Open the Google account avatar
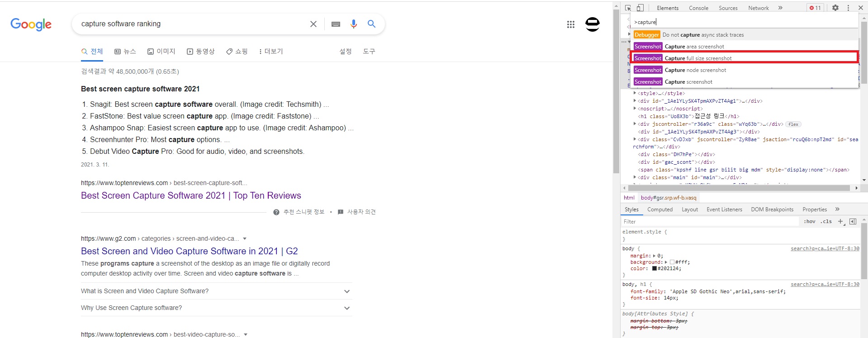This screenshot has width=868, height=338. tap(593, 24)
